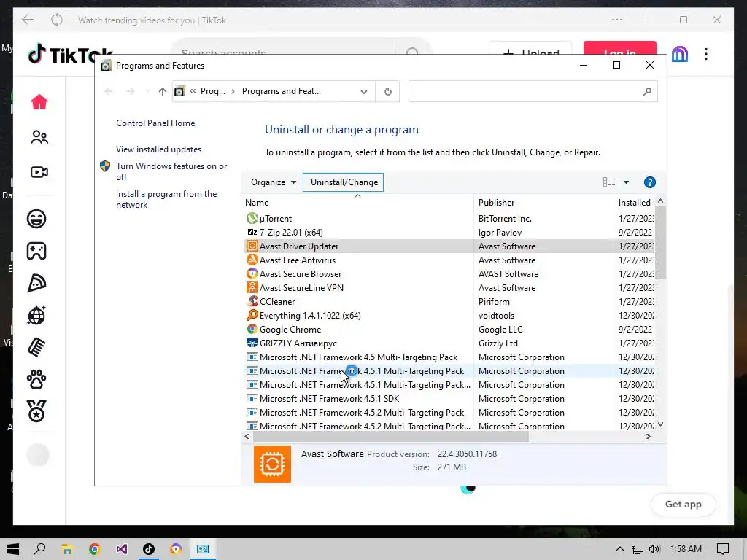Click the GRIZZLY Антивирус icon
Screen dimensions: 747x560
252,343
